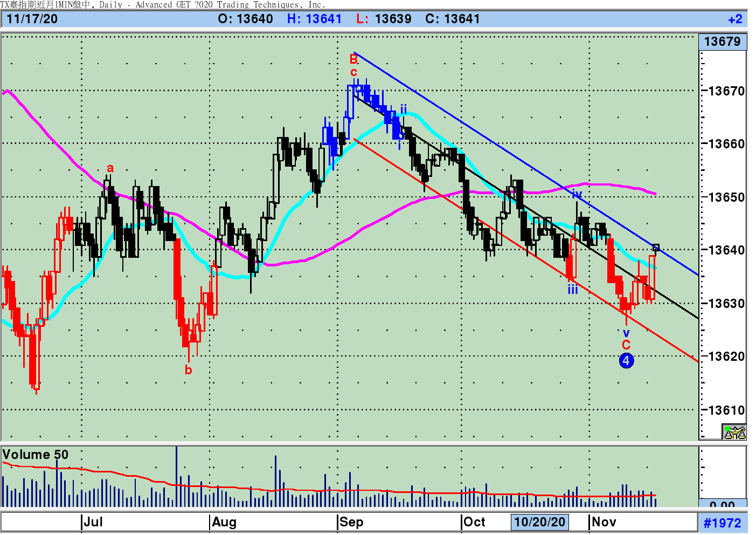
Task: Click the red 'B' wave label at the peak
Action: click(x=353, y=59)
